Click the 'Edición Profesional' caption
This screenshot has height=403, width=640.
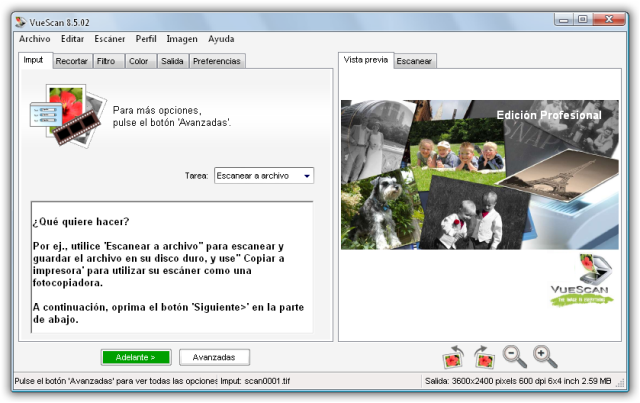(549, 115)
